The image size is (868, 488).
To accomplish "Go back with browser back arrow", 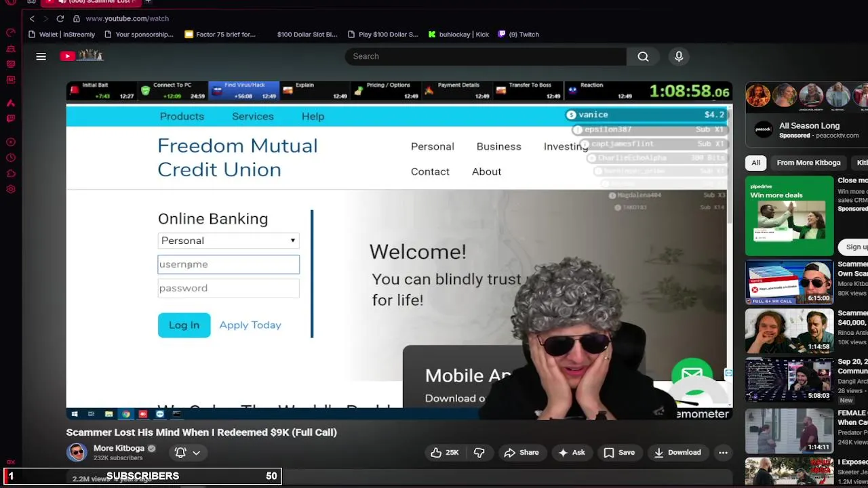I will pyautogui.click(x=32, y=18).
